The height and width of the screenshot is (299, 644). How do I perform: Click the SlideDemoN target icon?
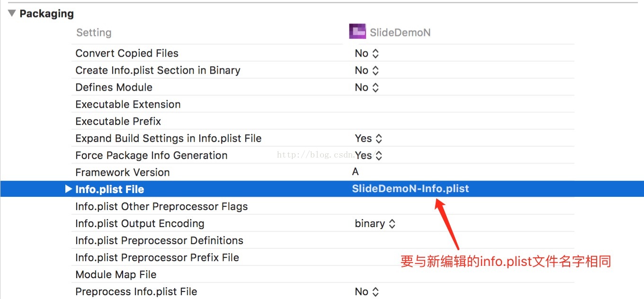pyautogui.click(x=358, y=32)
